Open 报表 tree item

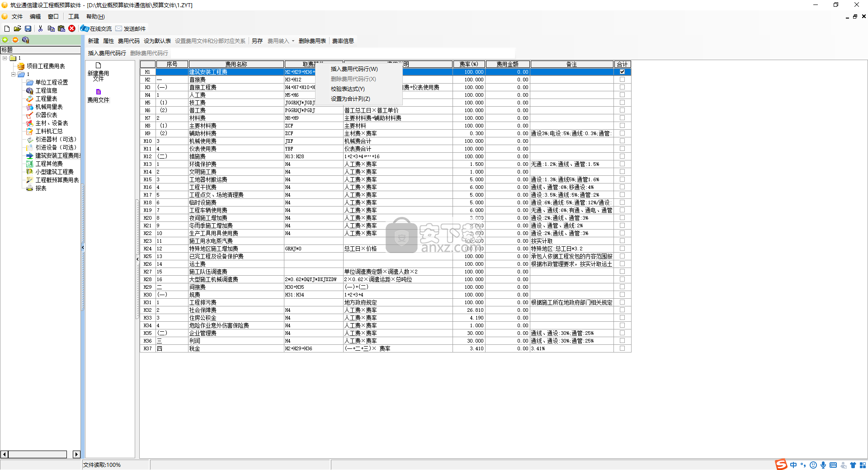[41, 188]
